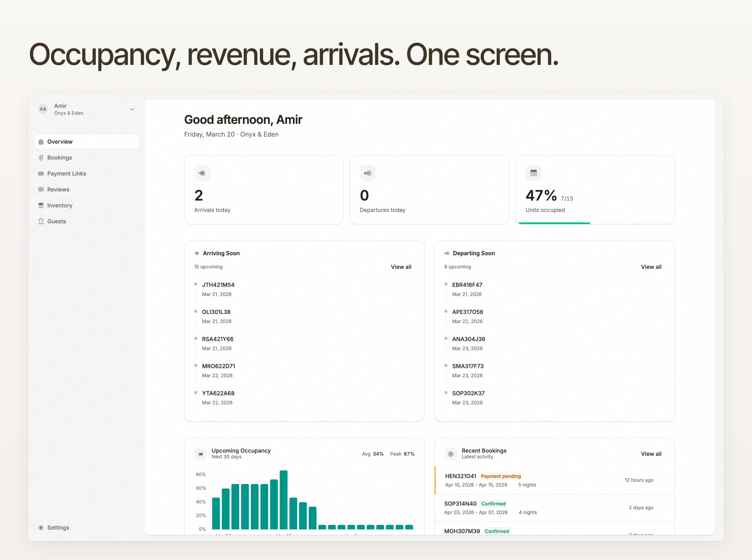Screen dimensions: 752x560
Task: Click the arrivals arrow icon on Arrivals card
Action: 202,173
